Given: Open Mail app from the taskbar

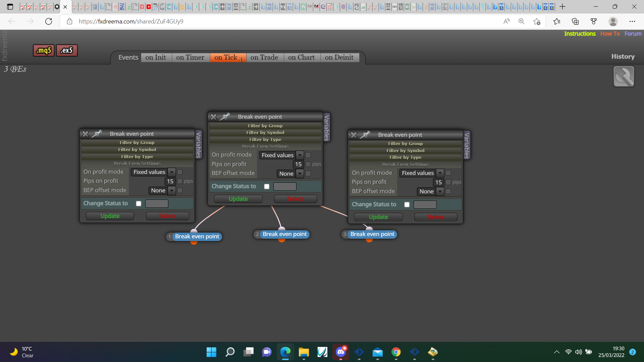Looking at the screenshot, I should [378, 352].
